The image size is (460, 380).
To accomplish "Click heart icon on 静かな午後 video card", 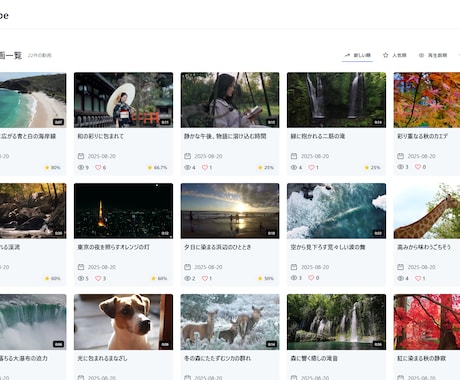I will tap(205, 167).
